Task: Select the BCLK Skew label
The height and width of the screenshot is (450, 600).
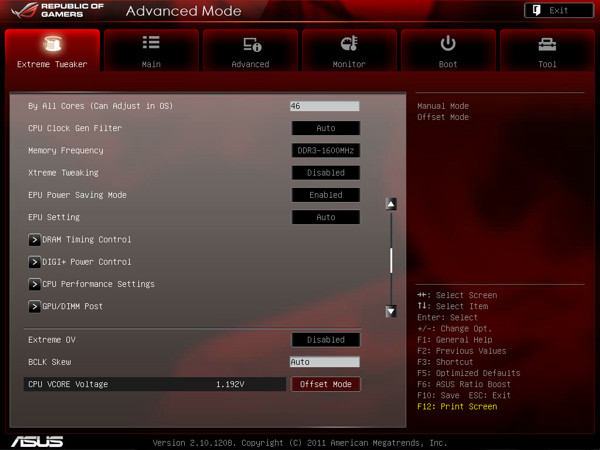Action: coord(50,362)
